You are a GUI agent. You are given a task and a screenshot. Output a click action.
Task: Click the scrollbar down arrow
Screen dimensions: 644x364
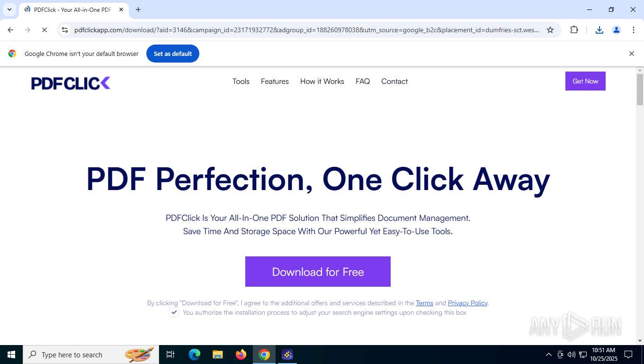point(640,340)
